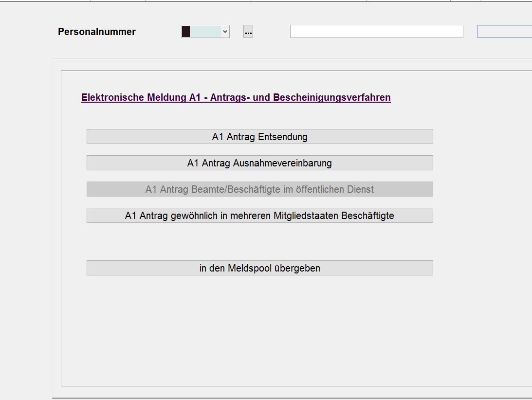
Task: Click the dark selected entry in the combo box
Action: coord(186,31)
